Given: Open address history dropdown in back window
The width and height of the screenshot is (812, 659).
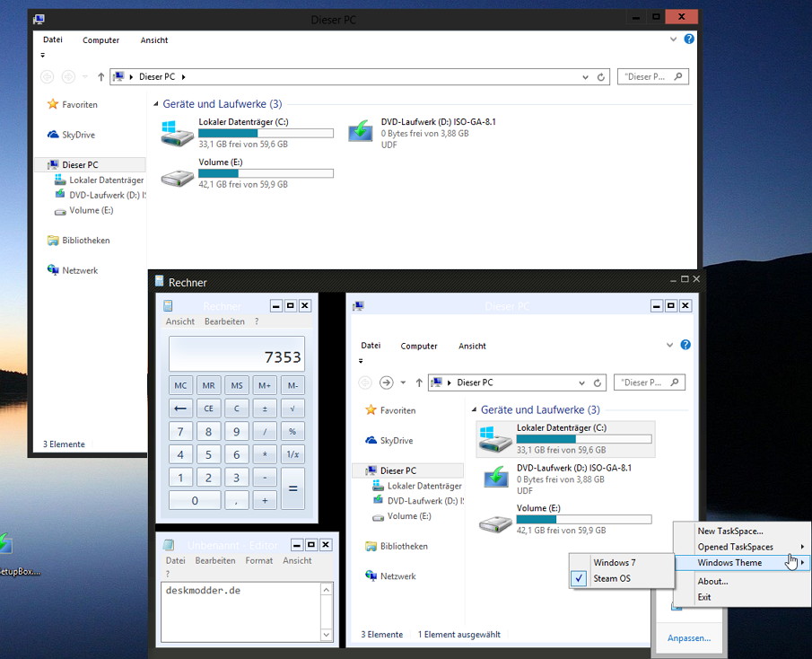Looking at the screenshot, I should coord(585,77).
